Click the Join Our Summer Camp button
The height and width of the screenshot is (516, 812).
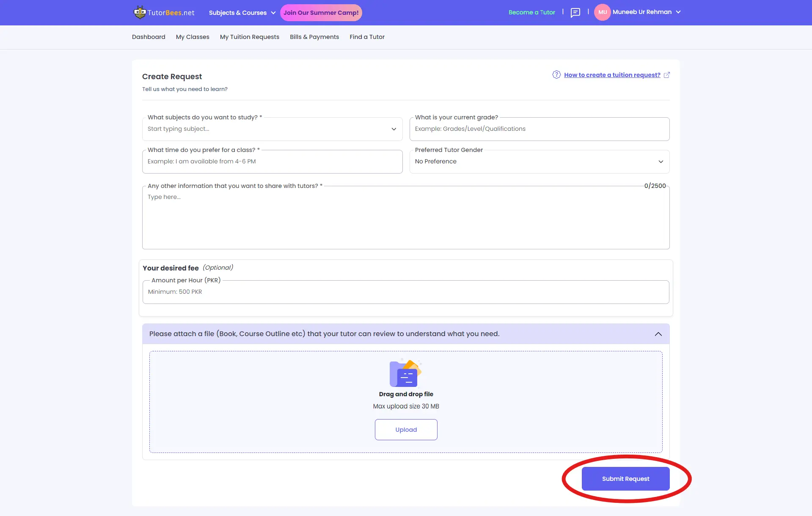coord(321,13)
